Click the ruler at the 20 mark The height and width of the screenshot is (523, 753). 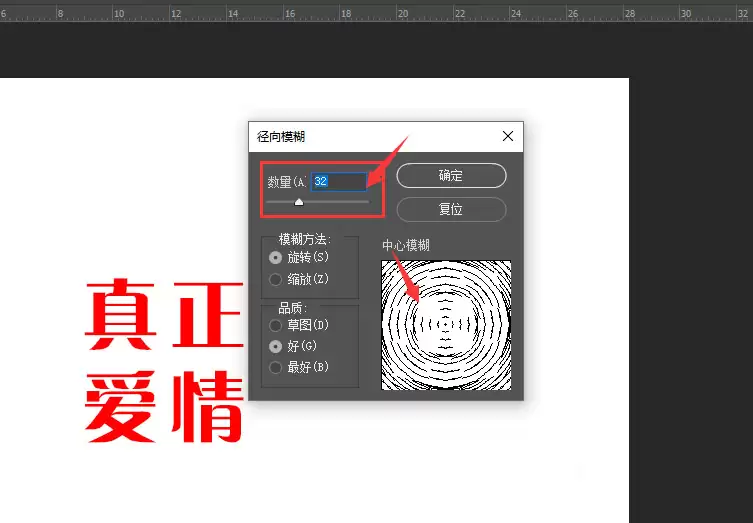(403, 13)
